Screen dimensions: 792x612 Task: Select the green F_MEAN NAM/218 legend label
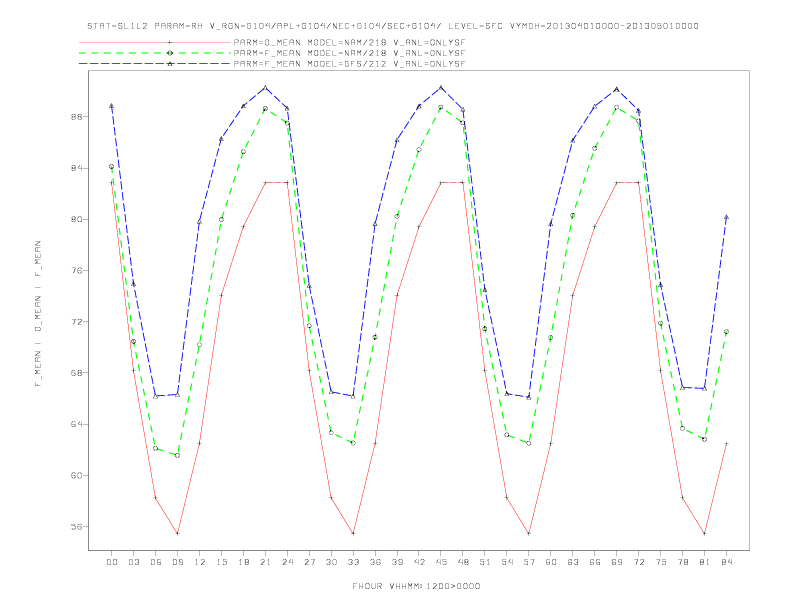click(349, 53)
